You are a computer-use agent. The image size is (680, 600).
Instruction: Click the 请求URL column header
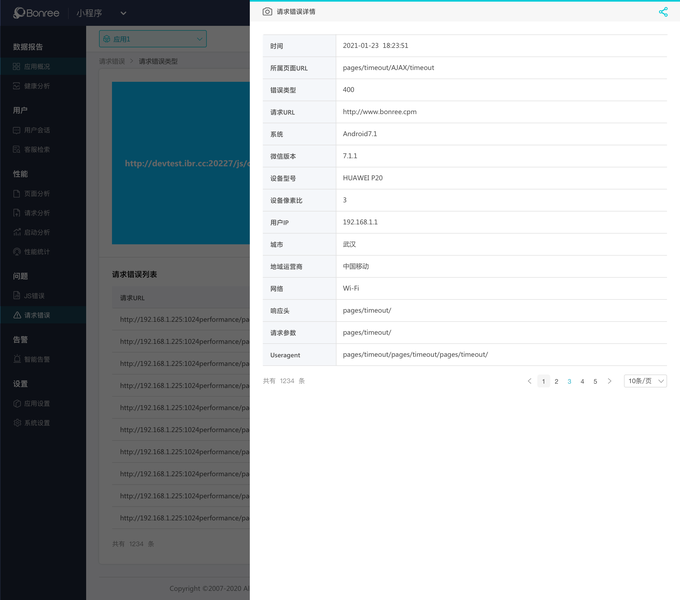pyautogui.click(x=132, y=298)
